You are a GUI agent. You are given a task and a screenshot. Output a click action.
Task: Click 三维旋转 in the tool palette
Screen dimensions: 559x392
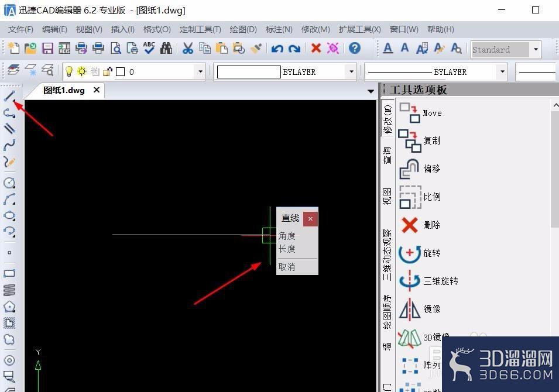pyautogui.click(x=428, y=280)
